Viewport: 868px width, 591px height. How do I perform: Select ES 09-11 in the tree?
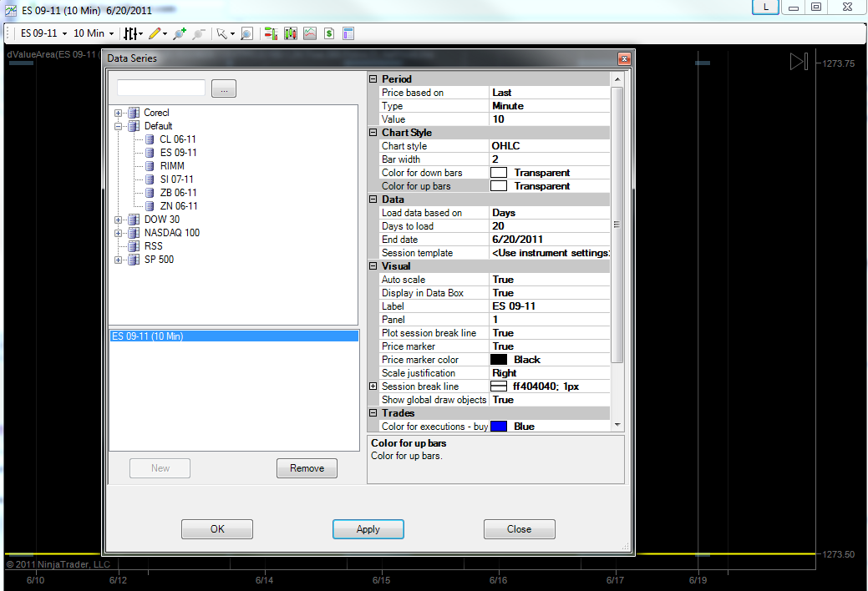(x=178, y=153)
